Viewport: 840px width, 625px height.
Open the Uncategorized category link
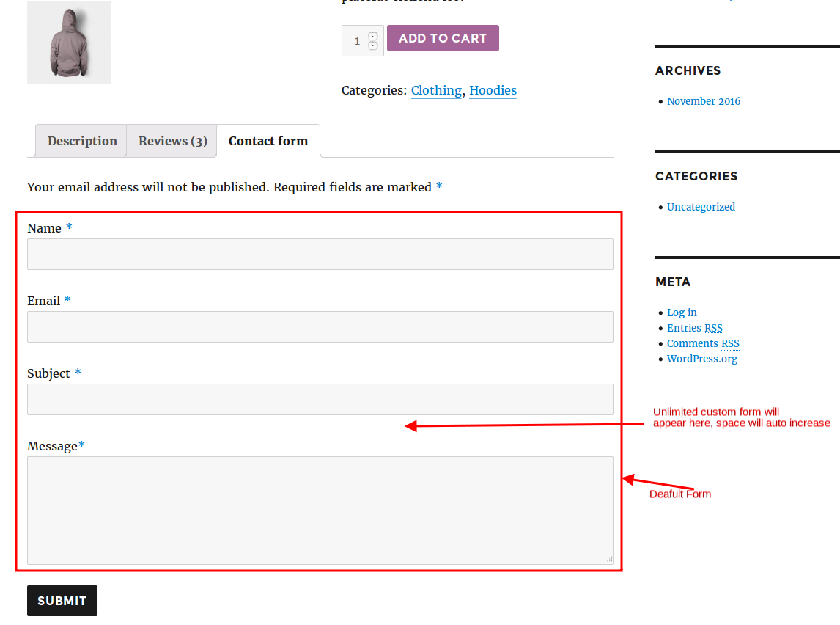[x=701, y=207]
